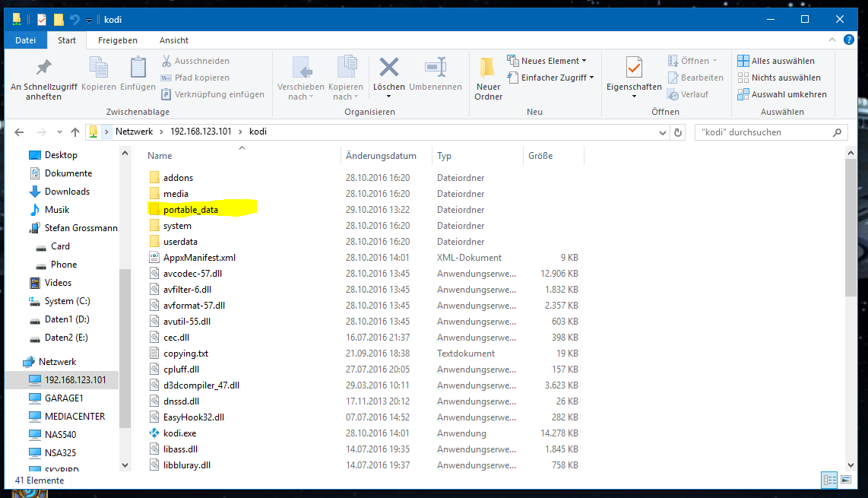Select the userdata folder
Screen dimensions: 868x498
[180, 242]
